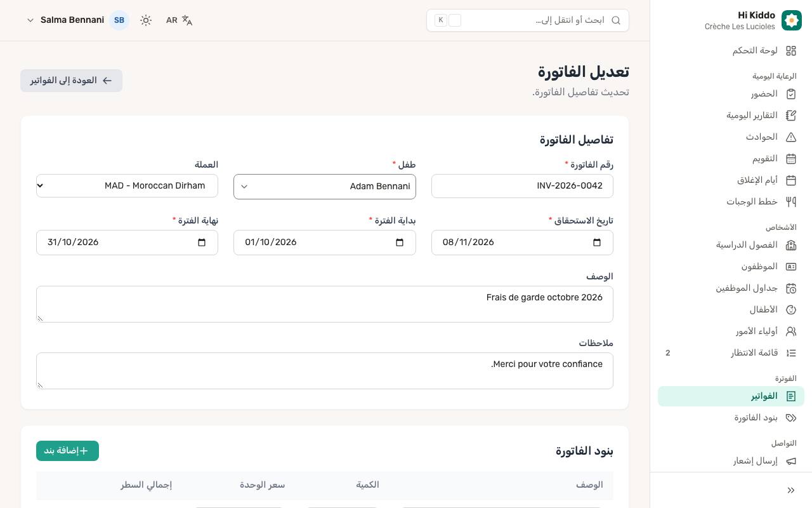Click the classrooms building icon

(x=791, y=245)
